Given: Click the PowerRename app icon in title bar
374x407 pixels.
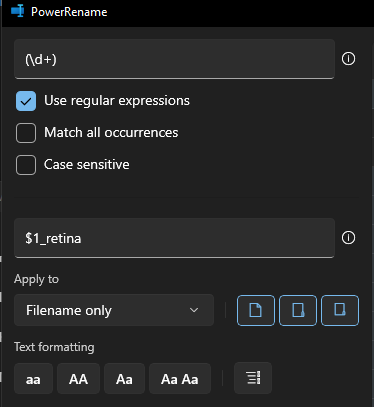Looking at the screenshot, I should 18,11.
